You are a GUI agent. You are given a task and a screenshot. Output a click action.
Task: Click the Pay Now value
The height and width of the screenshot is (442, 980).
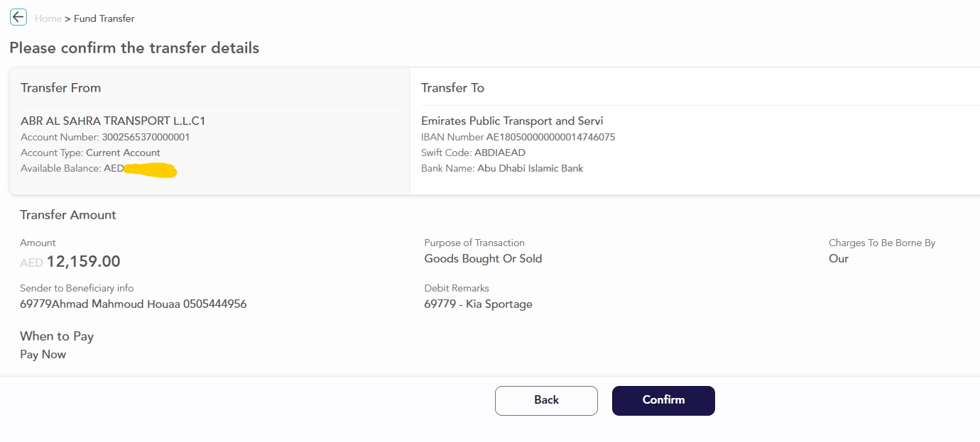tap(43, 355)
